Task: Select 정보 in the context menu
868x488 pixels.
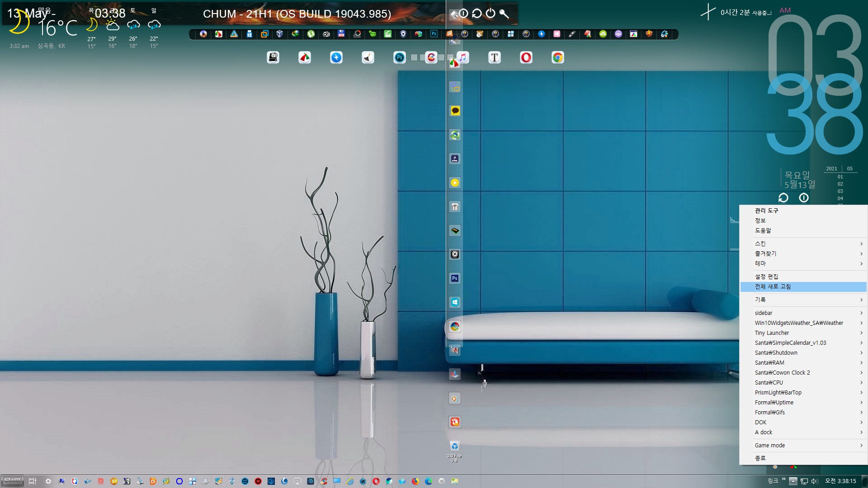Action: pos(803,221)
